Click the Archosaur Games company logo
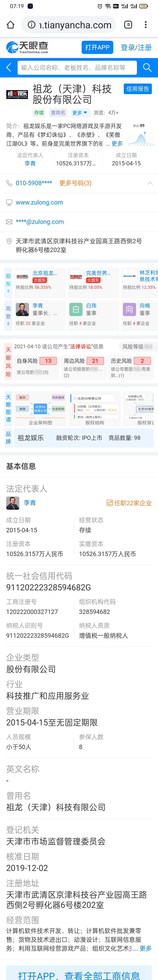 (17, 94)
